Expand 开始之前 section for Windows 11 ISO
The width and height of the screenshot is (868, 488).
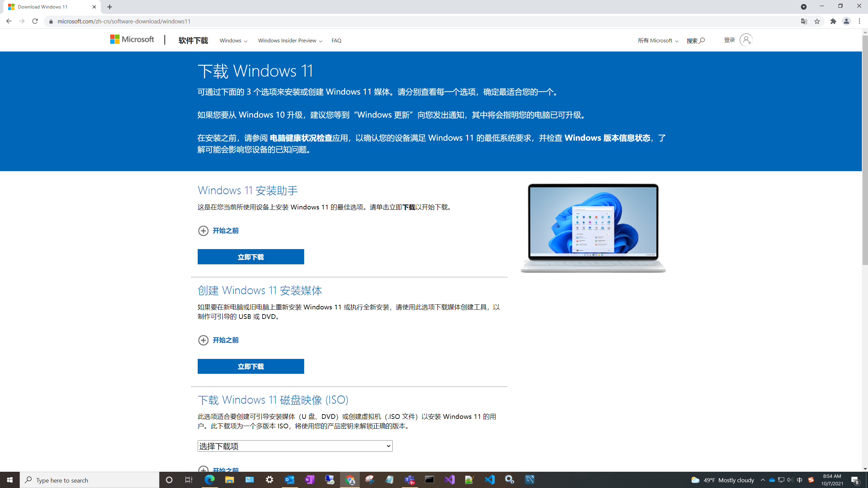point(218,470)
